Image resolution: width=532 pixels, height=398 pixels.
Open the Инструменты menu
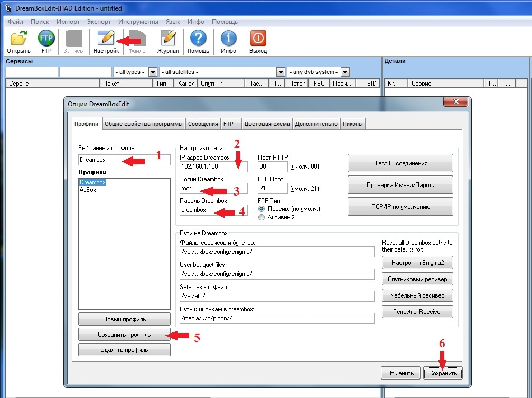coord(138,21)
